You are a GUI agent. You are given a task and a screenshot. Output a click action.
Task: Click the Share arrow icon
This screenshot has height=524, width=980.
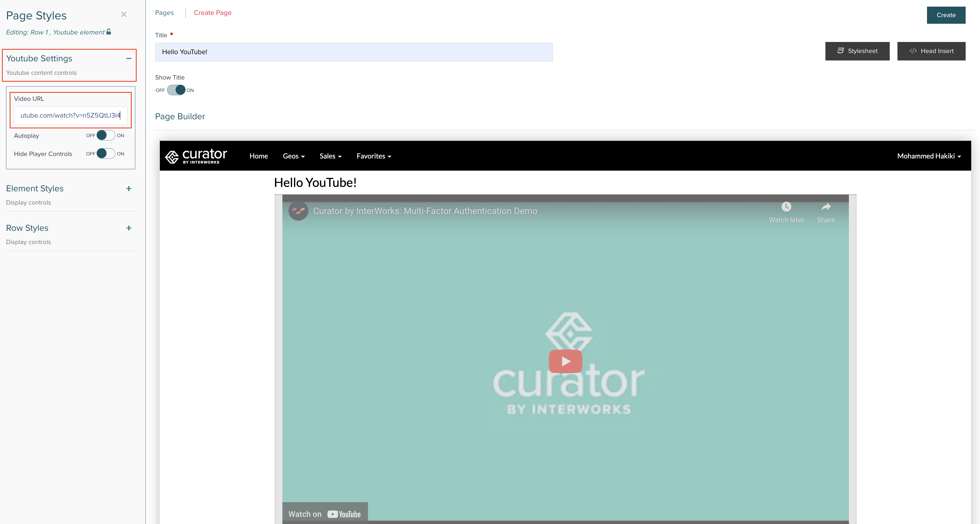826,207
